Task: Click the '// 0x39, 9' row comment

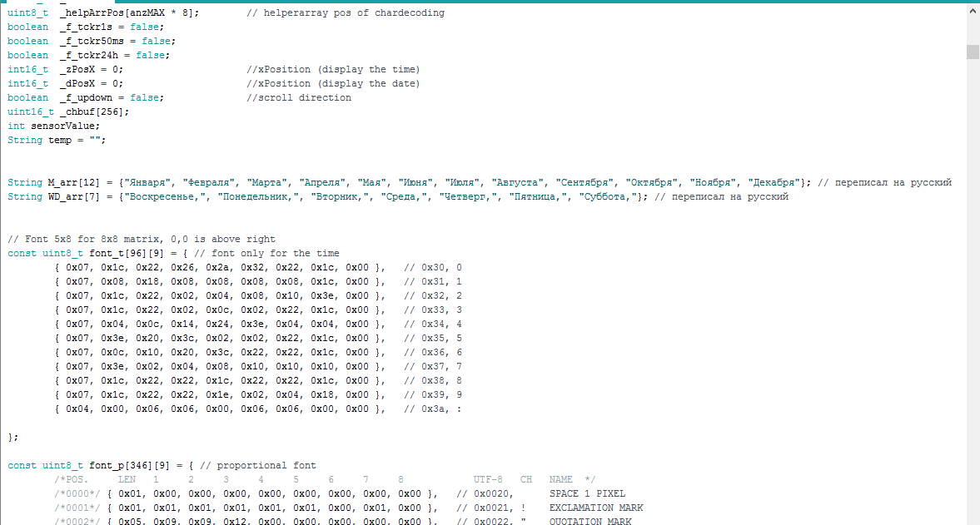Action: click(432, 395)
